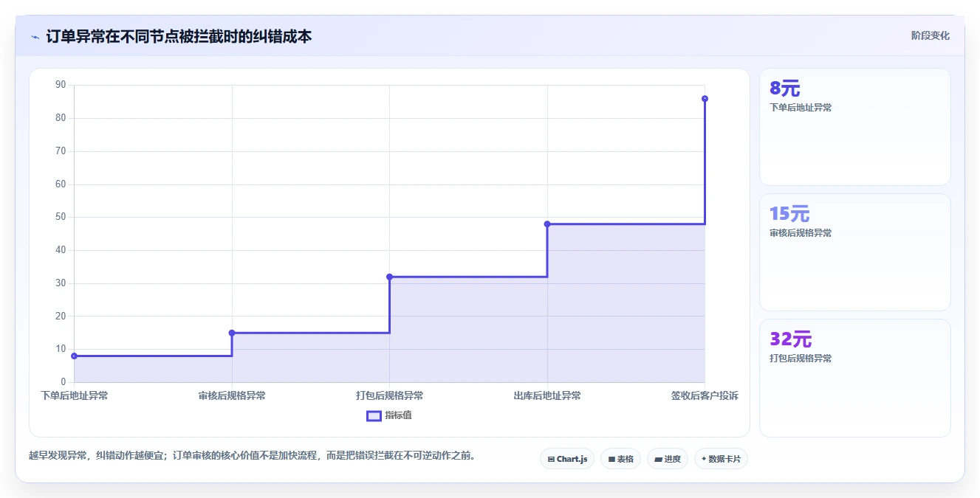The width and height of the screenshot is (980, 498).
Task: Click the data point at 打包后规格异常
Action: pyautogui.click(x=389, y=277)
